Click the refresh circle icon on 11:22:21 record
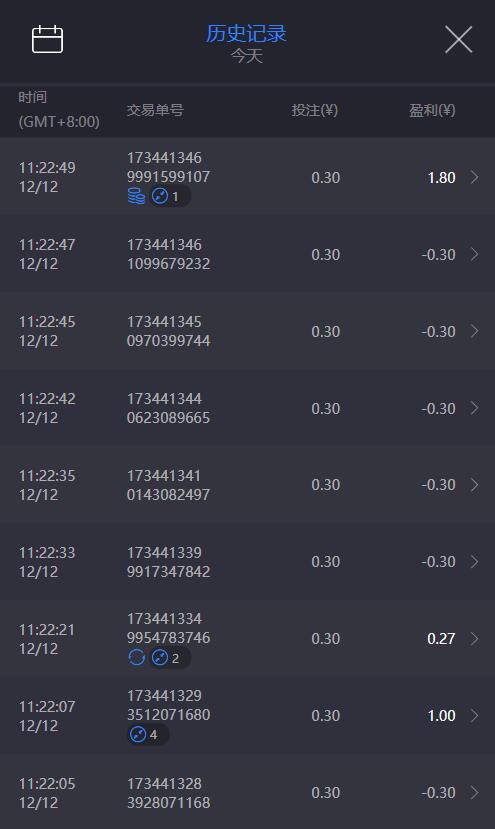This screenshot has height=829, width=495. pyautogui.click(x=136, y=658)
